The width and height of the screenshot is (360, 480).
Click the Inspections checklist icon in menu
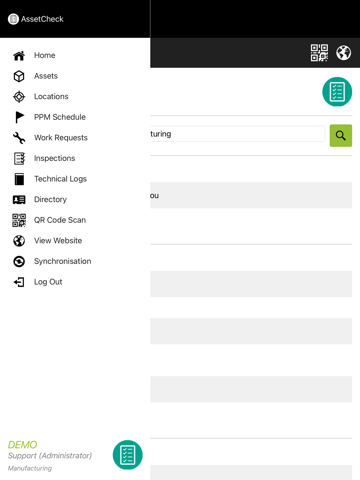point(19,158)
